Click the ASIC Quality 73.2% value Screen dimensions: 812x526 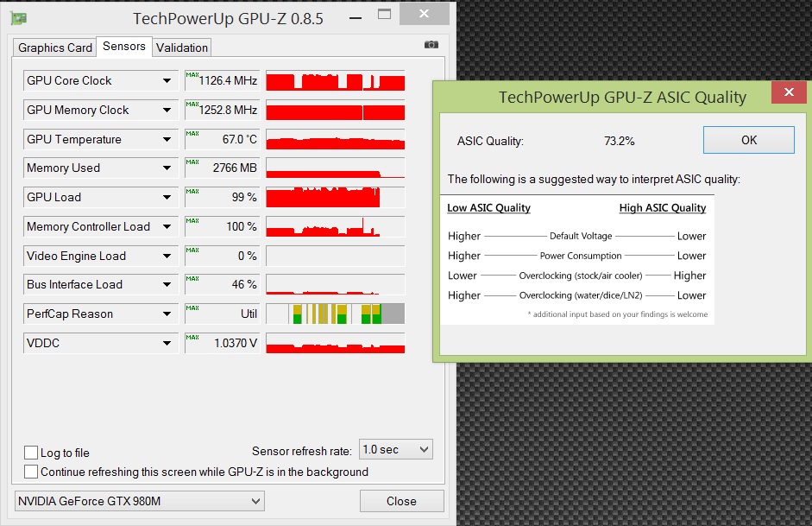point(619,141)
